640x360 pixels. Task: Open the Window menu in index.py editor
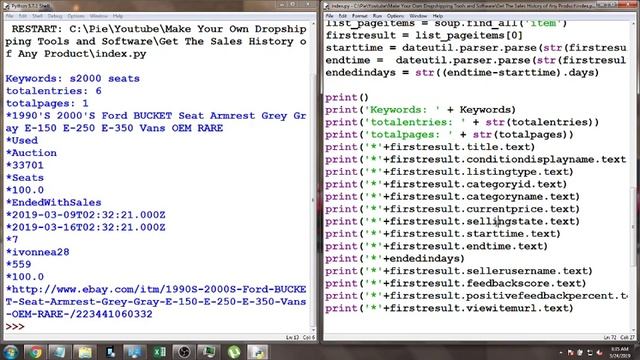[x=418, y=16]
